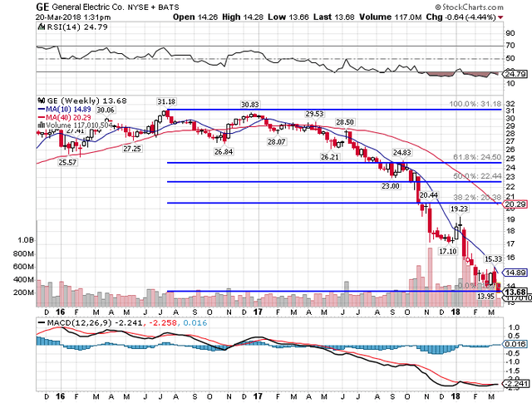
Task: Click the 25.57 low price callout
Action: 67,163
